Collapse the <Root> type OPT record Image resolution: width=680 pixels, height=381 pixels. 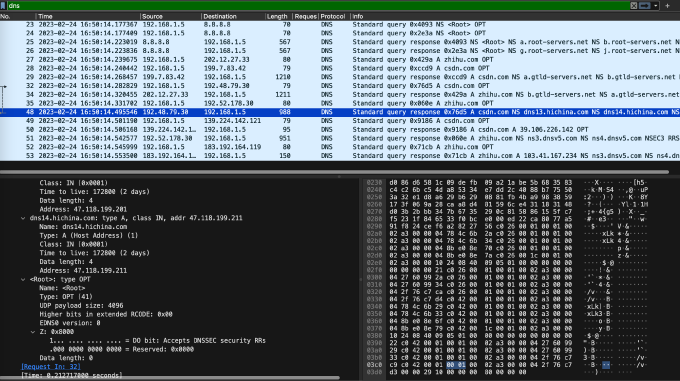coord(23,280)
